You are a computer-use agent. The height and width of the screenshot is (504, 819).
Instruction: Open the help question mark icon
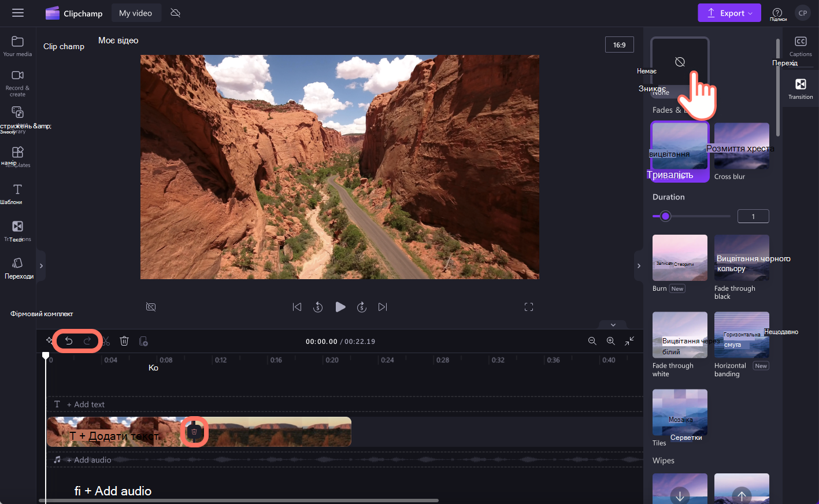pos(777,13)
